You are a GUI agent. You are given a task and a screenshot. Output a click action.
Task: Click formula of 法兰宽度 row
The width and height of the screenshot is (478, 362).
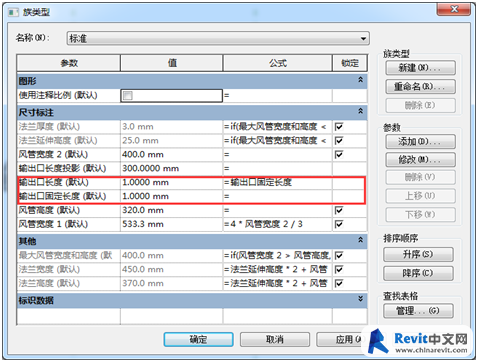(x=278, y=269)
